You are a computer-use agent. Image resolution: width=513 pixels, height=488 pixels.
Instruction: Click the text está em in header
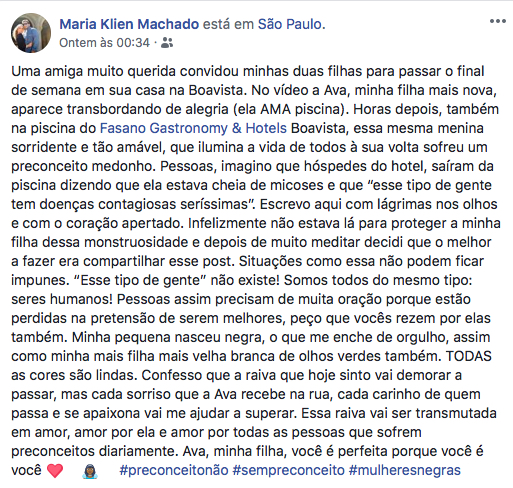tap(228, 24)
